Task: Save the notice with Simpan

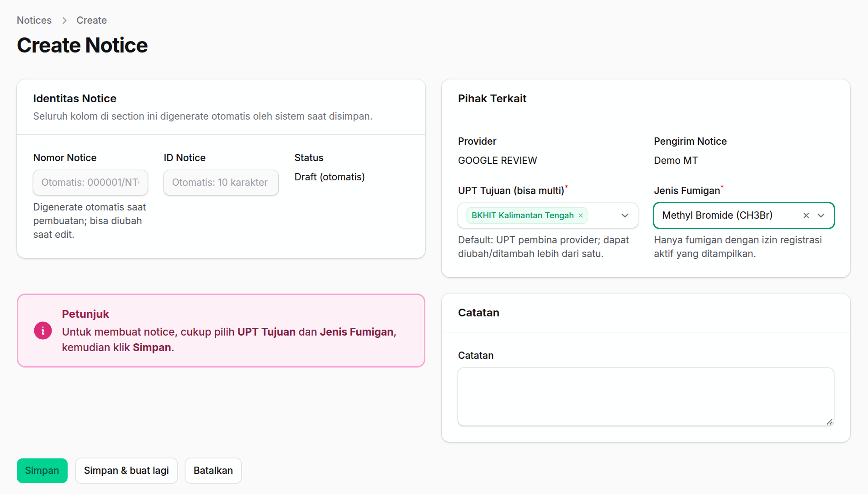Action: click(42, 471)
